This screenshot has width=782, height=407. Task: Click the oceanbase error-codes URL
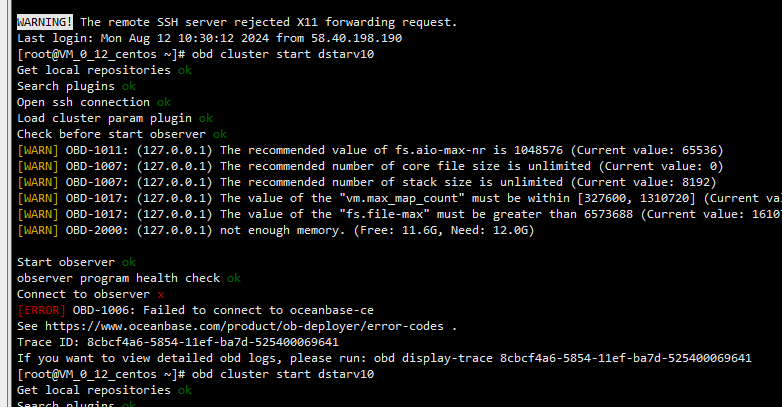click(x=244, y=326)
